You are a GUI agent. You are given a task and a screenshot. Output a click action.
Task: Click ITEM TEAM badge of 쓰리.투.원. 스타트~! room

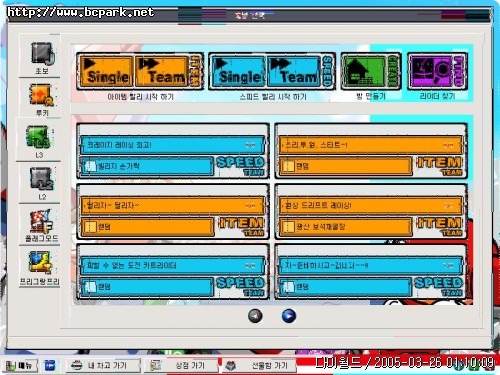439,166
